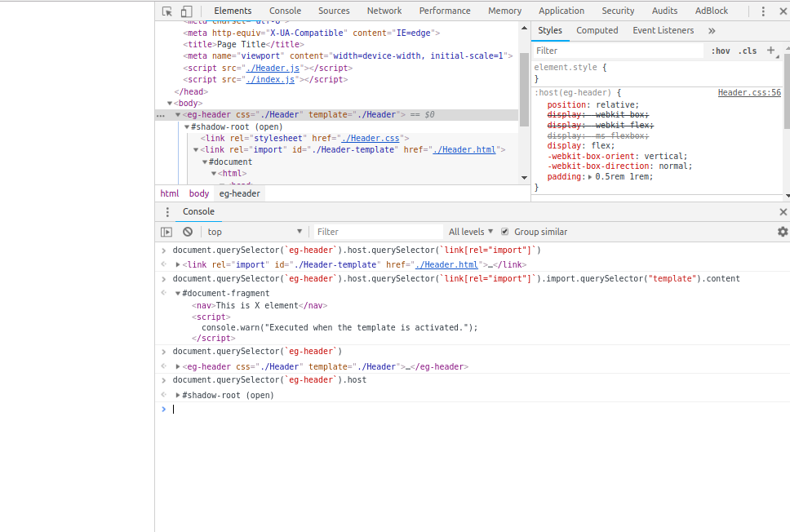Open the ./Header.js script link
The height and width of the screenshot is (532, 790).
[273, 68]
